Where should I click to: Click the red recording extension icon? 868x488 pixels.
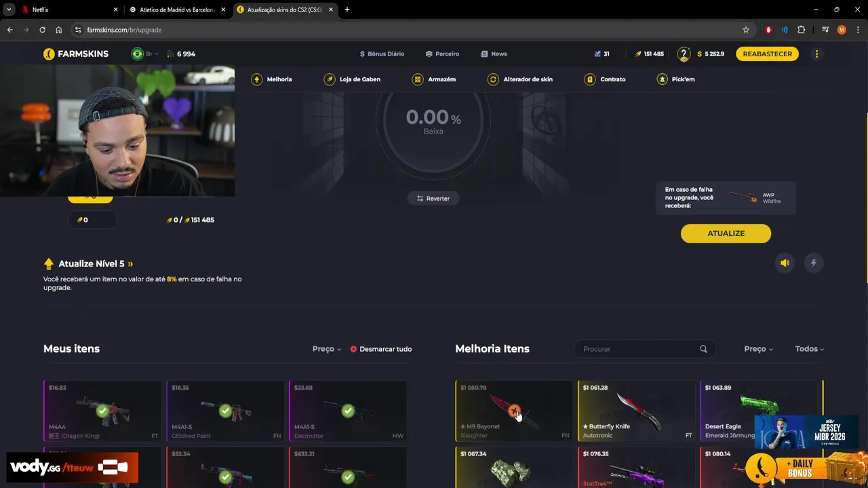(x=768, y=30)
